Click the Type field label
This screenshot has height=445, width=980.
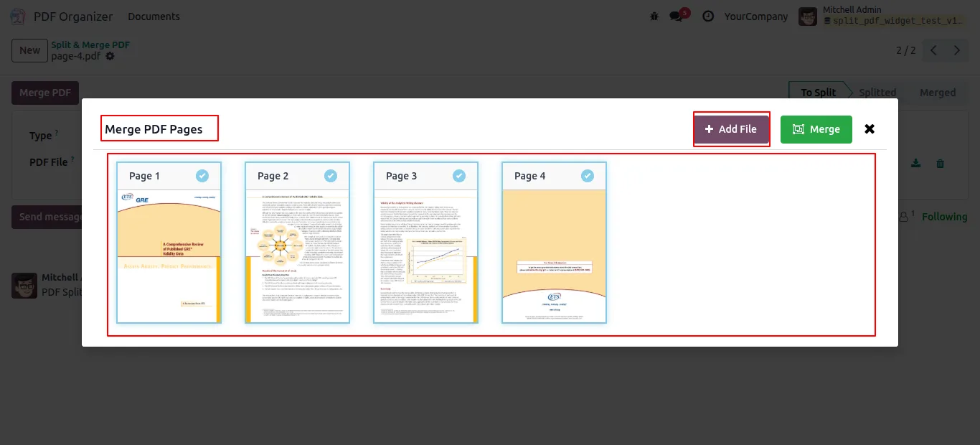click(x=40, y=136)
